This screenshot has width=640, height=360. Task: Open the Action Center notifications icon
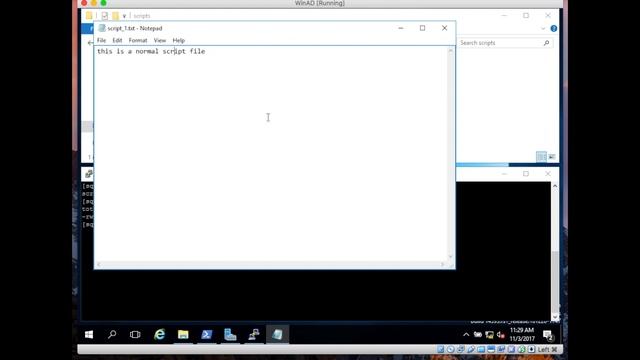point(548,335)
